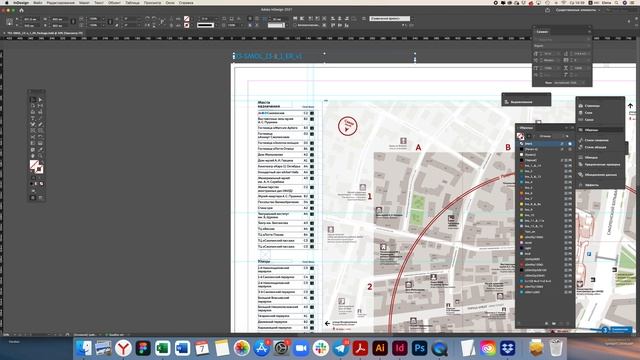Select the Eyedropper tool

(x=40, y=150)
